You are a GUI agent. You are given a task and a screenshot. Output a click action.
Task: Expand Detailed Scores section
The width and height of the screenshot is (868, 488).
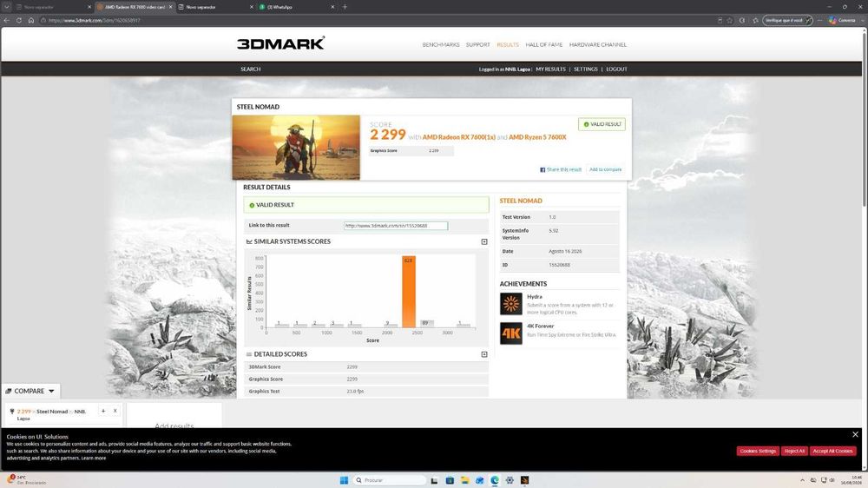(484, 354)
